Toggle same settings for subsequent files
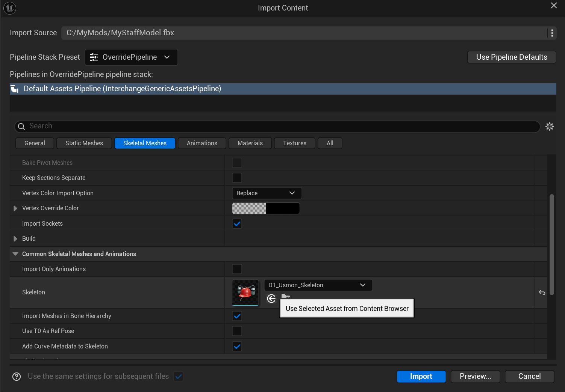This screenshot has height=392, width=565. point(179,377)
